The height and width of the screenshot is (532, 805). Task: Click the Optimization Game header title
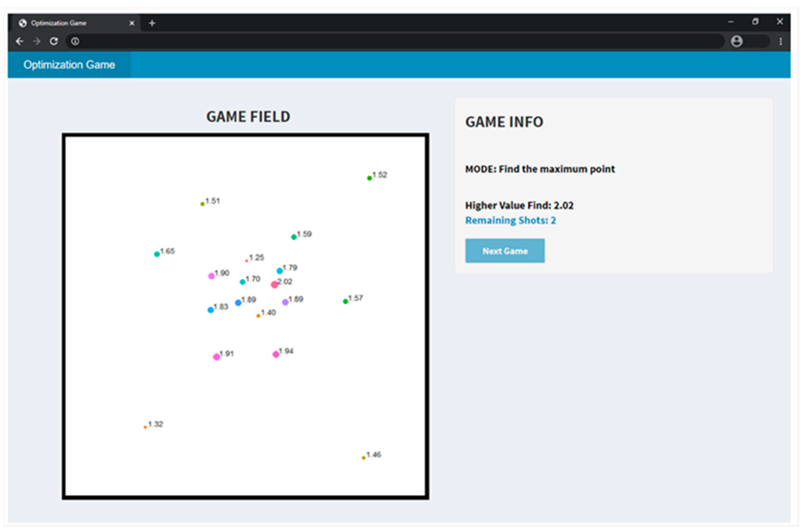[69, 65]
